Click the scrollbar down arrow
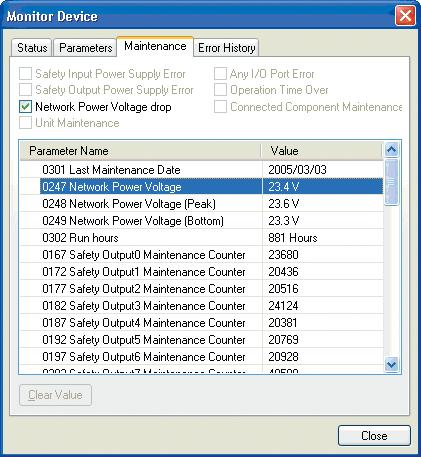Image resolution: width=421 pixels, height=457 pixels. coord(391,364)
